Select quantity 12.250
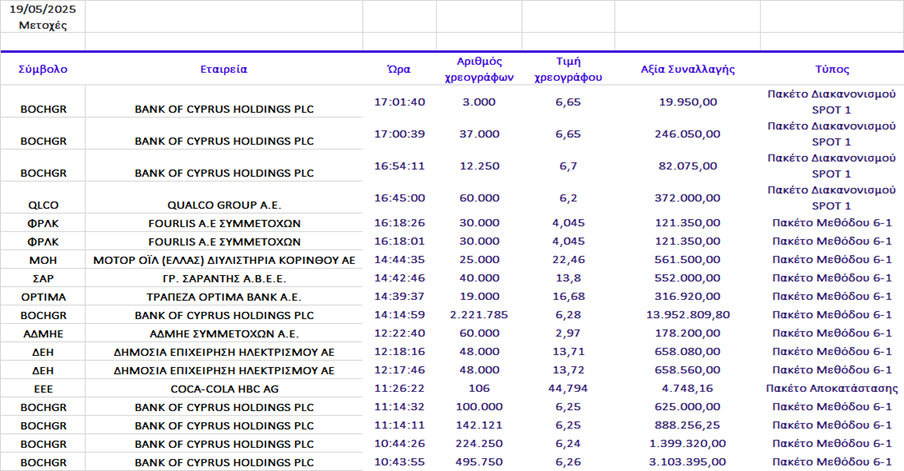 pos(479,166)
